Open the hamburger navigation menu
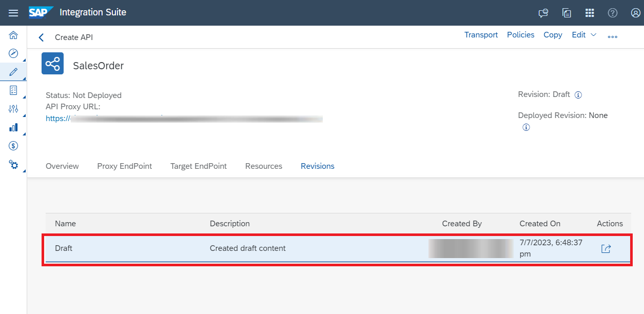The height and width of the screenshot is (314, 644). pyautogui.click(x=13, y=13)
